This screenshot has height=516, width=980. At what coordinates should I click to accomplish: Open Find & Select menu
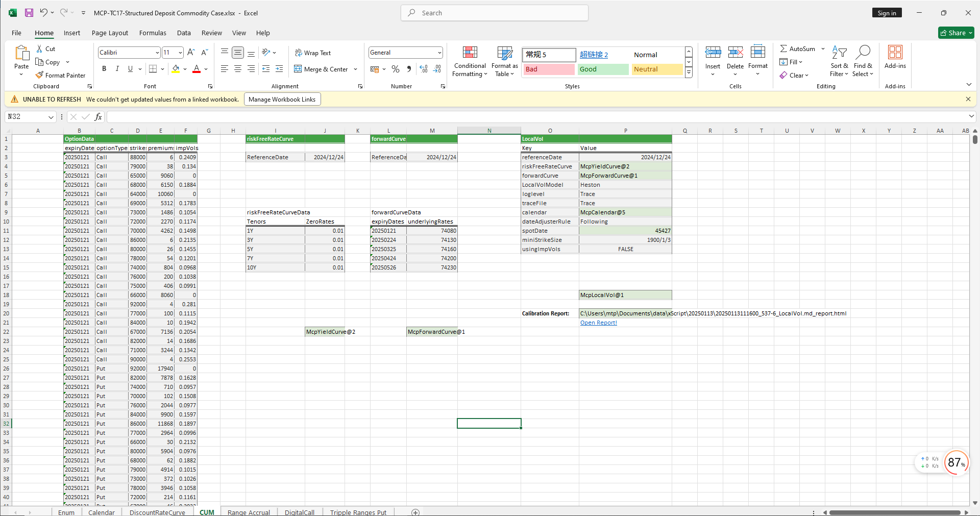(x=863, y=61)
